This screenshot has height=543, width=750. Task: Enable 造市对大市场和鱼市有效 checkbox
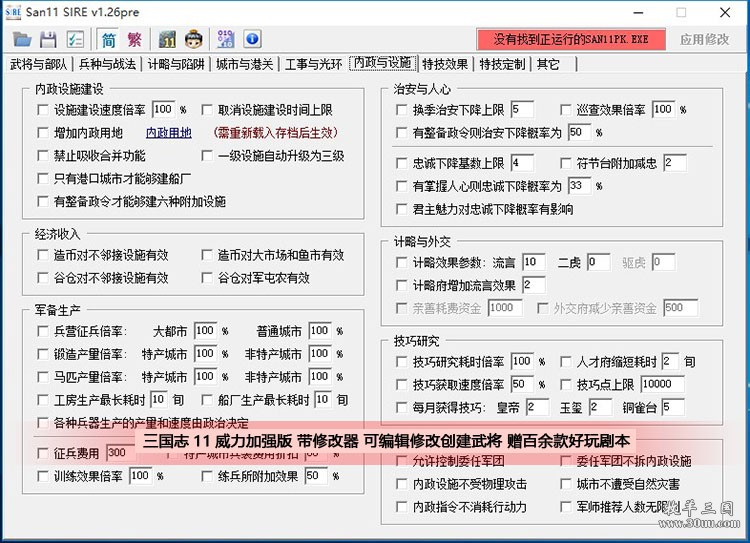pos(207,255)
